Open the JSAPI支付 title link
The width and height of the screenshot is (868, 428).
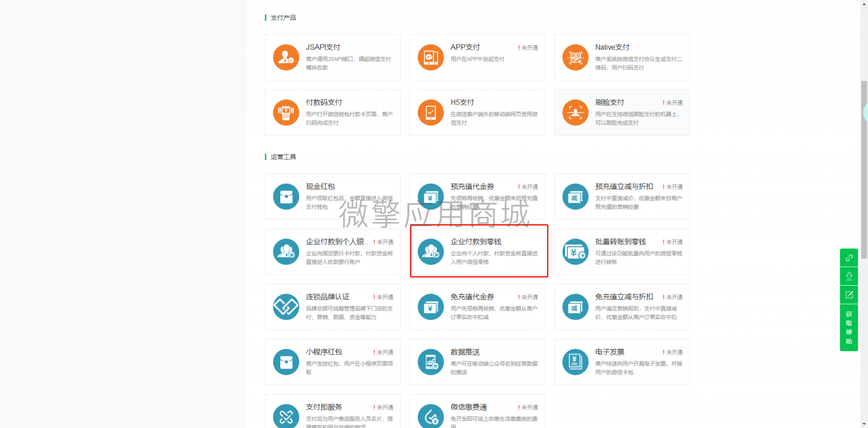(323, 47)
